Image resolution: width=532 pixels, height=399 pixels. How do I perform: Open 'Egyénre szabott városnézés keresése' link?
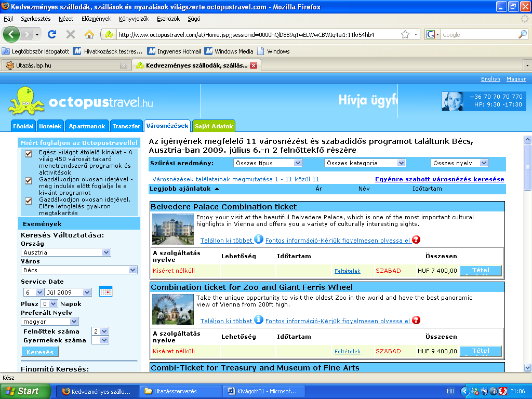pos(440,179)
